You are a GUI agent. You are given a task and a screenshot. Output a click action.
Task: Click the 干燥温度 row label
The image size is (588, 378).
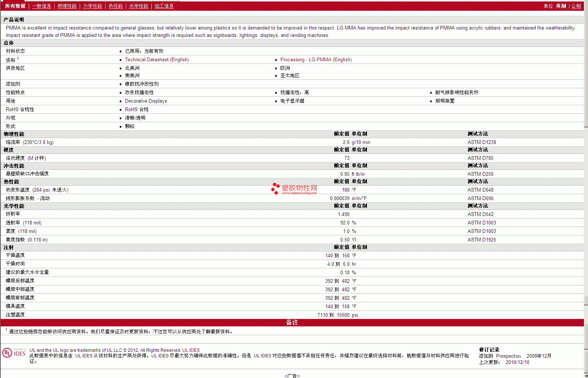(15, 255)
